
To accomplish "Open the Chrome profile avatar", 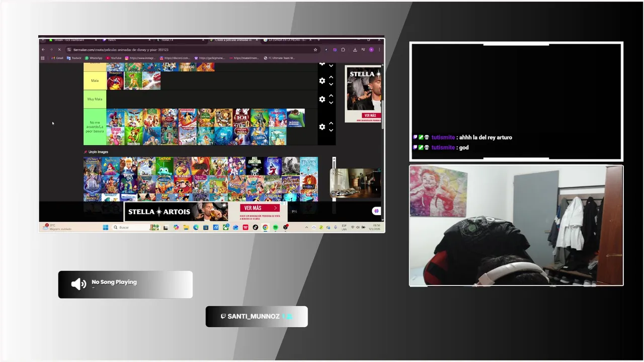I will click(371, 50).
